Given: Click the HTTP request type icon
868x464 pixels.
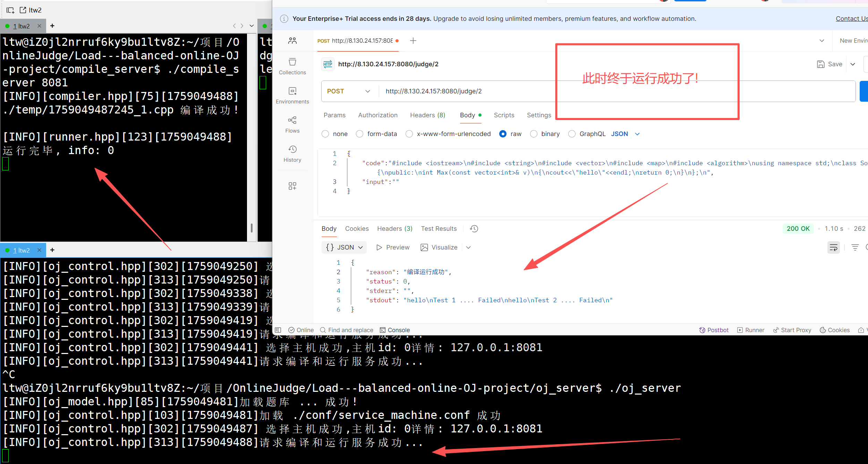Looking at the screenshot, I should coord(328,64).
